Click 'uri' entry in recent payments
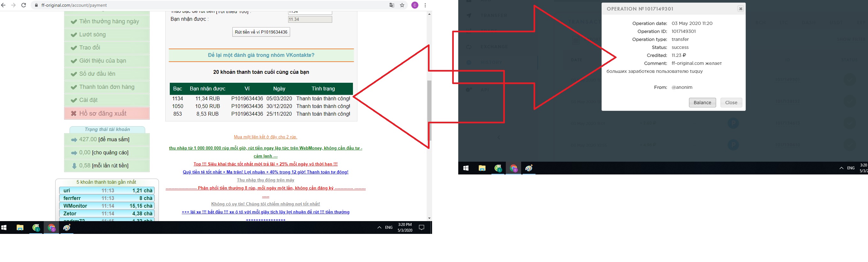Image resolution: width=868 pixels, height=262 pixels. click(107, 190)
